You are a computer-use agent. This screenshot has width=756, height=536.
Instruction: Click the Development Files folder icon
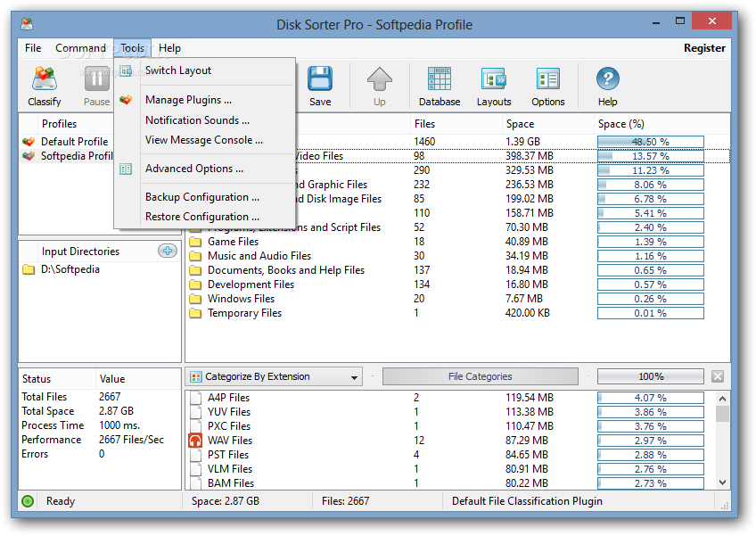tap(195, 284)
